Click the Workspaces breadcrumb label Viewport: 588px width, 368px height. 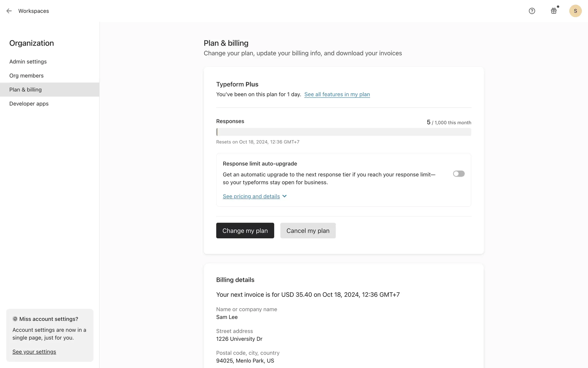click(x=34, y=11)
